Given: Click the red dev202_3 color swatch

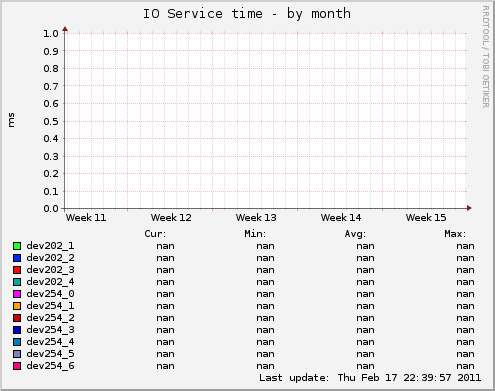Looking at the screenshot, I should (17, 270).
